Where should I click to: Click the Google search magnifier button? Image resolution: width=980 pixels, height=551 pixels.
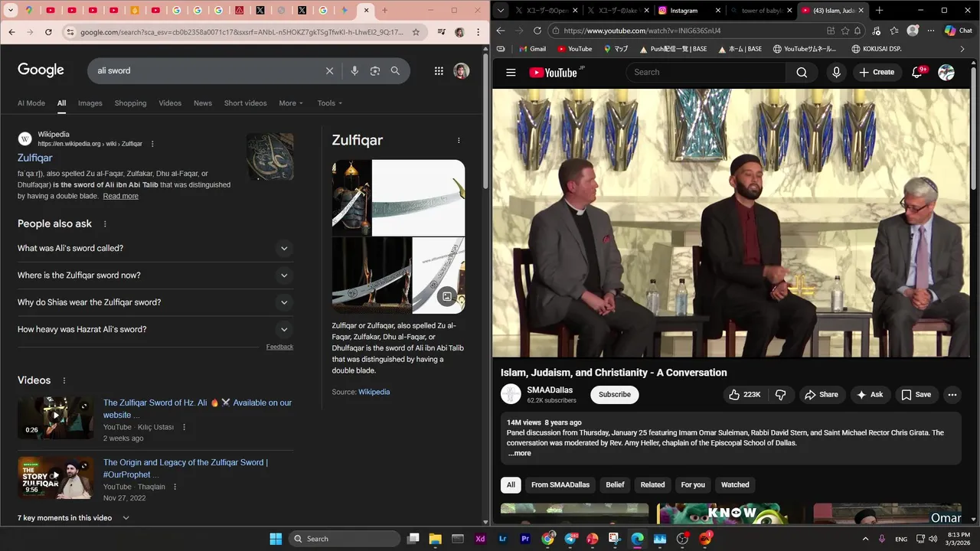pos(395,70)
